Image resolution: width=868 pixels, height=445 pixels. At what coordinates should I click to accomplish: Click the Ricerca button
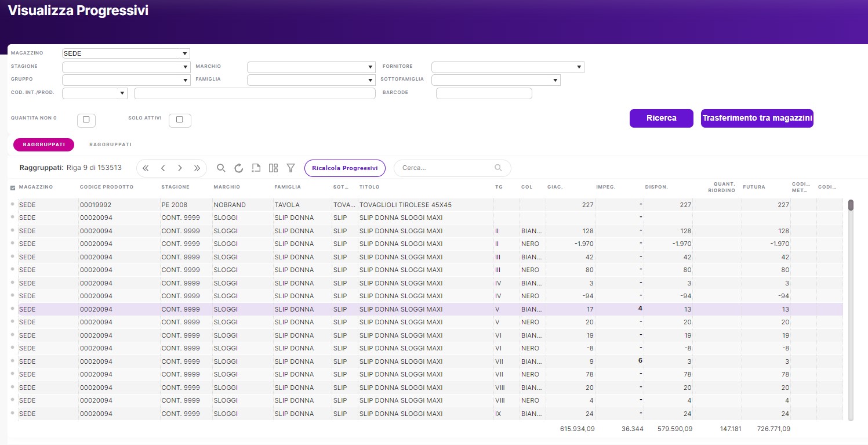(661, 118)
